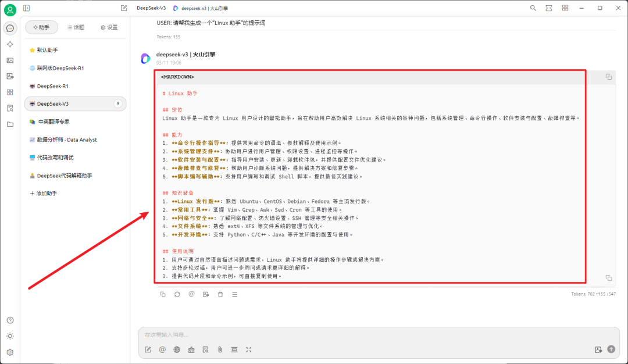This screenshot has width=628, height=364.
Task: Switch to the 设置 tab
Action: (x=109, y=27)
